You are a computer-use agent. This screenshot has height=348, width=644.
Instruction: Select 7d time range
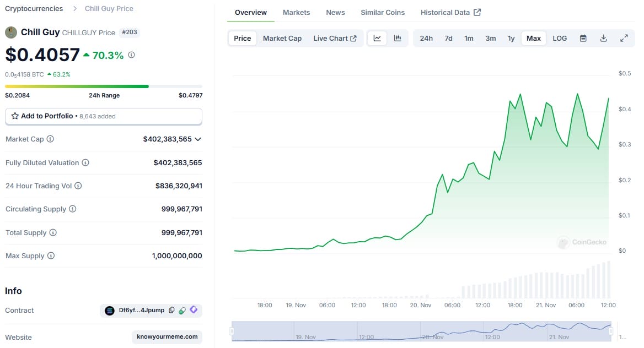[448, 38]
